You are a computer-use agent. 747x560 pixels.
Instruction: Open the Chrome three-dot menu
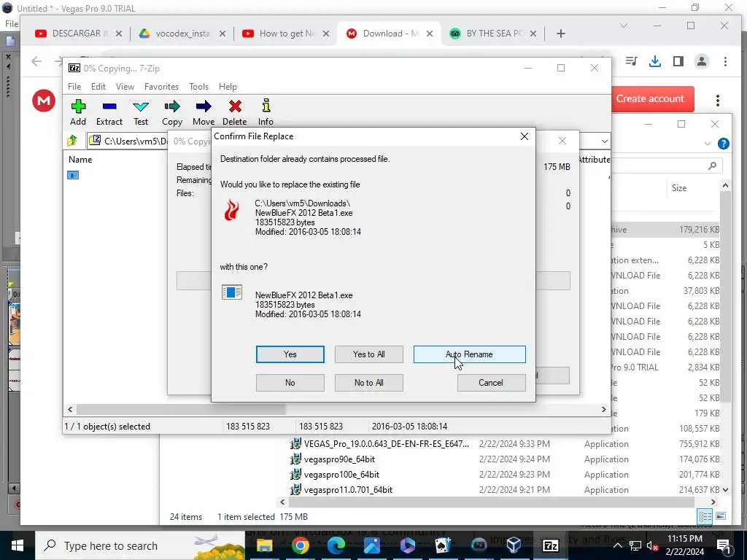(x=725, y=61)
